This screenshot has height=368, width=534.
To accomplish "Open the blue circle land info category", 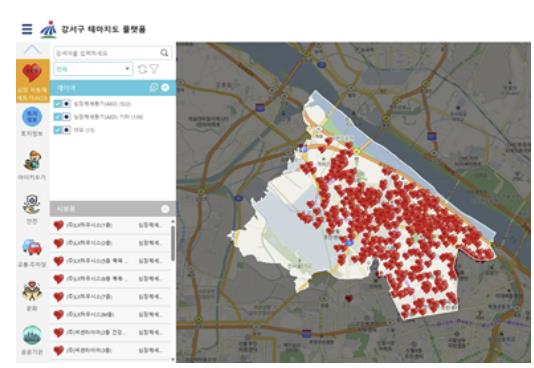I will tap(32, 121).
